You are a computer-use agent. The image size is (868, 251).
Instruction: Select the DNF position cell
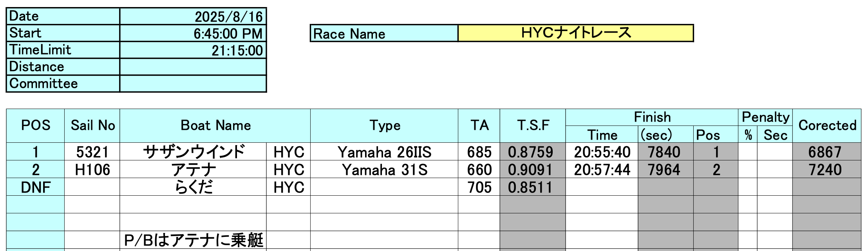(36, 187)
